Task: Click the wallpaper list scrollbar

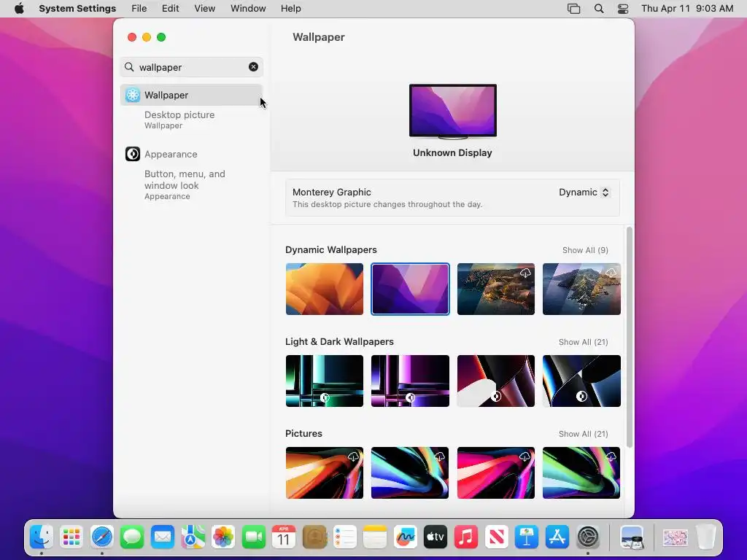Action: pos(630,337)
